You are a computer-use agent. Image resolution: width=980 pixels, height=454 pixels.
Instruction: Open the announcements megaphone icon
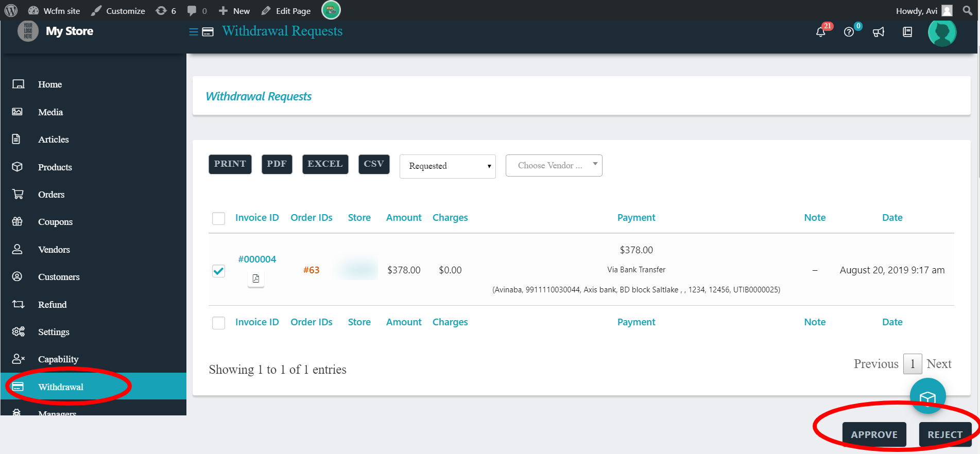click(879, 32)
